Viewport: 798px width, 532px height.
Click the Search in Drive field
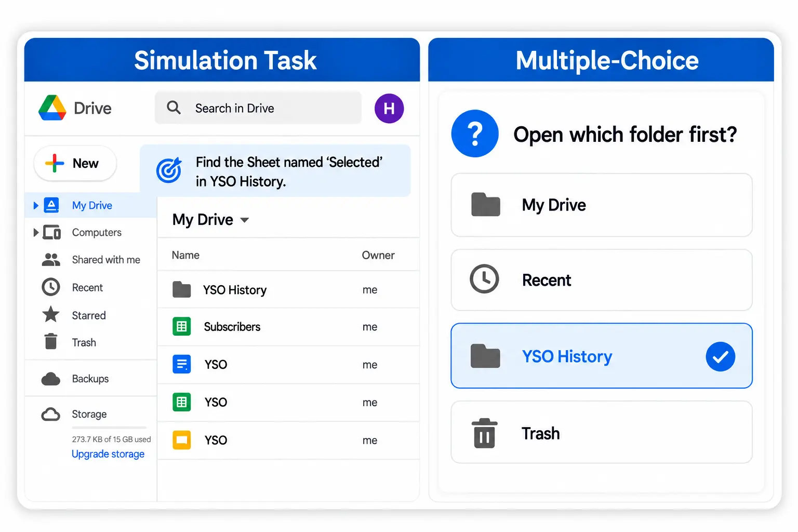(258, 108)
